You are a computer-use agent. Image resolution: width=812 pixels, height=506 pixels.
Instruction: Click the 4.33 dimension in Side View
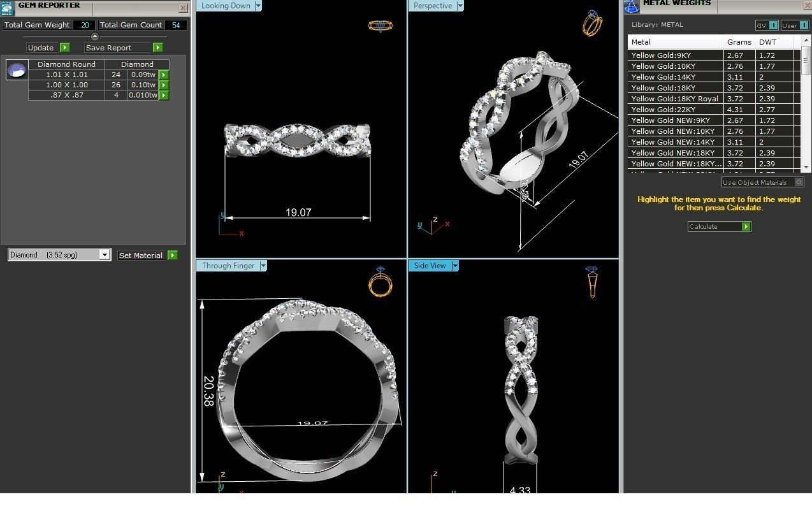click(520, 490)
